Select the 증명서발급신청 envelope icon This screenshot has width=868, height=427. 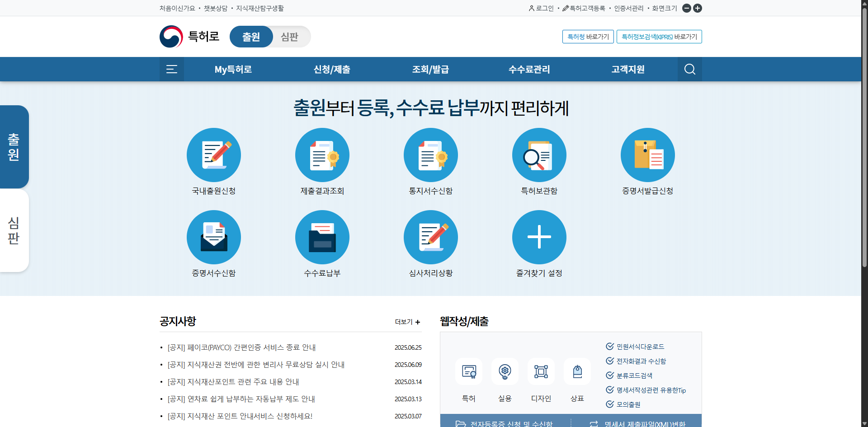point(647,155)
